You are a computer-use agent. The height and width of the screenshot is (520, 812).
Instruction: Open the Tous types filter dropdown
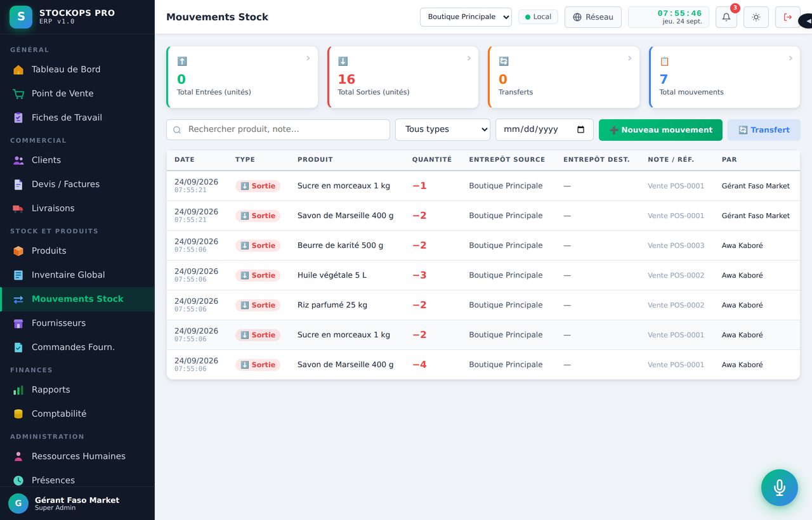click(443, 129)
